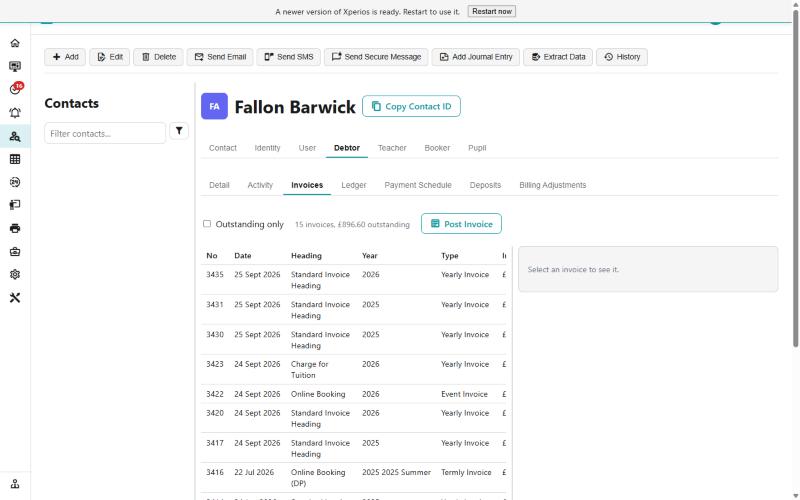Image resolution: width=800 pixels, height=500 pixels.
Task: Select invoice number 3417 row
Action: [x=354, y=448]
